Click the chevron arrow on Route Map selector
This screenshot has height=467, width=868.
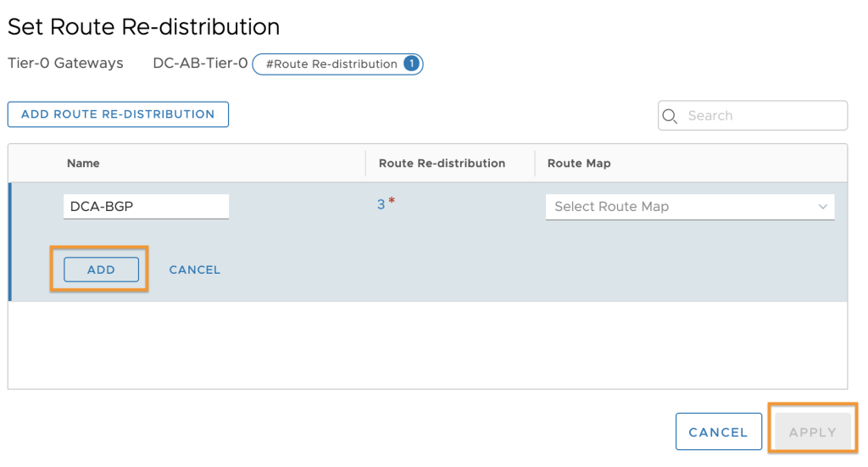coord(823,207)
